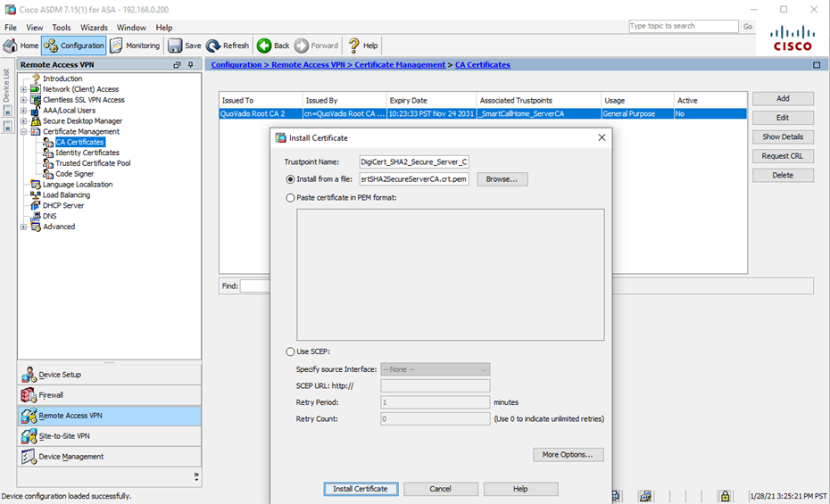Click the Trustpoint Name input field
This screenshot has width=830, height=504.
tap(414, 161)
